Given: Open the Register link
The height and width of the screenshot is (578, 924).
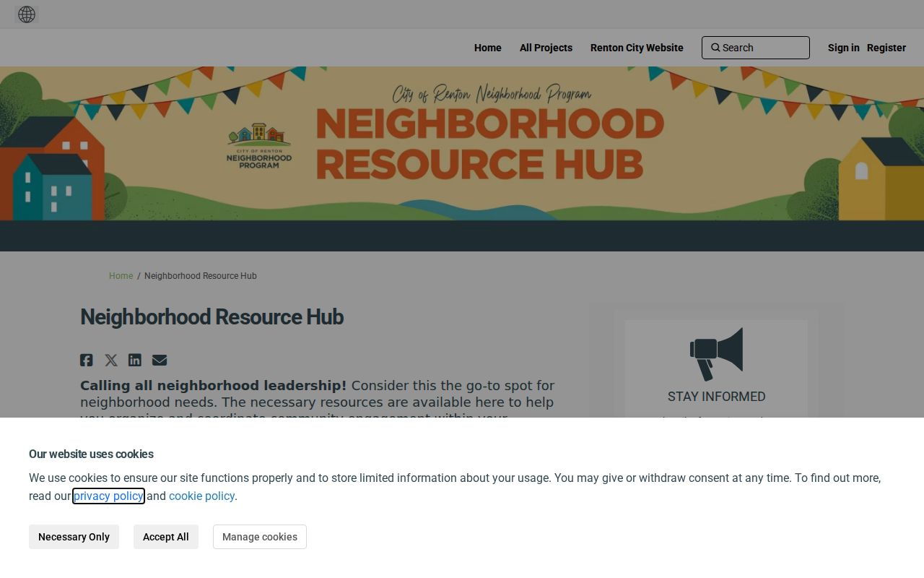Looking at the screenshot, I should (886, 48).
